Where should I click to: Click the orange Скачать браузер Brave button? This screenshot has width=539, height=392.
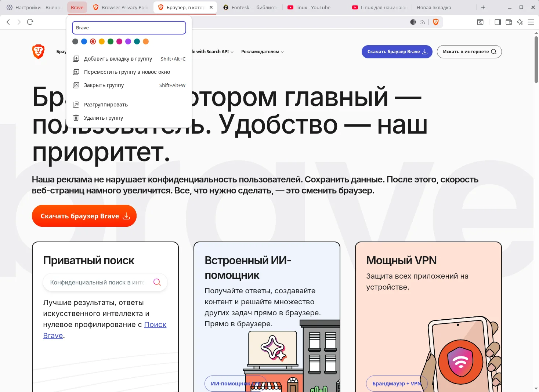(x=84, y=216)
